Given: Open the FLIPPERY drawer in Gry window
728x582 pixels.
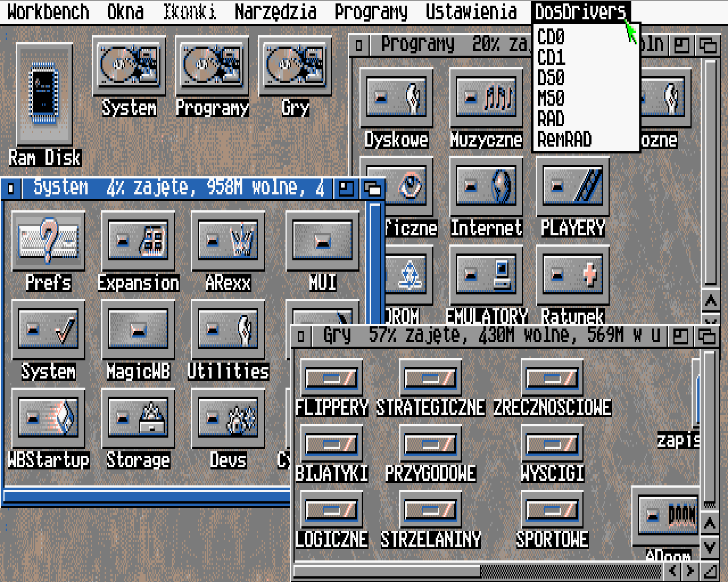Looking at the screenshot, I should click(x=332, y=377).
